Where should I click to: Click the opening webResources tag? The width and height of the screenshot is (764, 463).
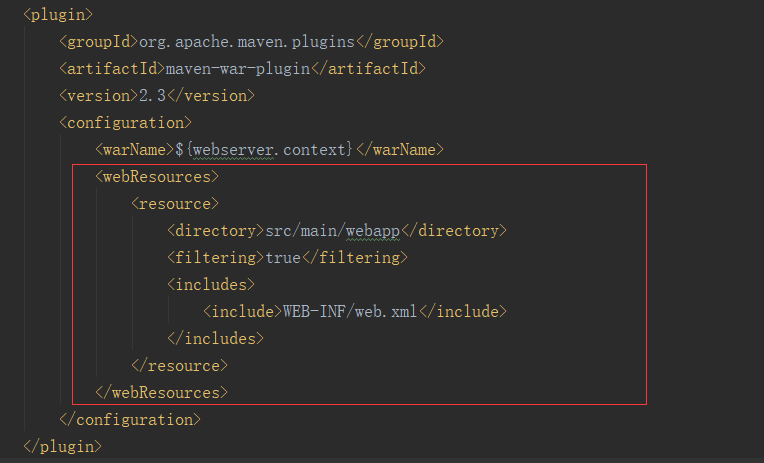tap(157, 177)
